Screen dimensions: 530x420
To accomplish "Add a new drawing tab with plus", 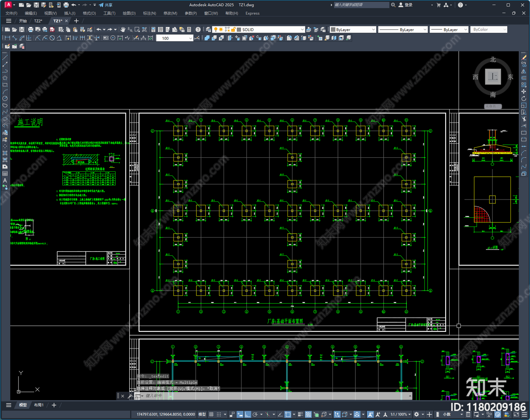I will click(76, 21).
